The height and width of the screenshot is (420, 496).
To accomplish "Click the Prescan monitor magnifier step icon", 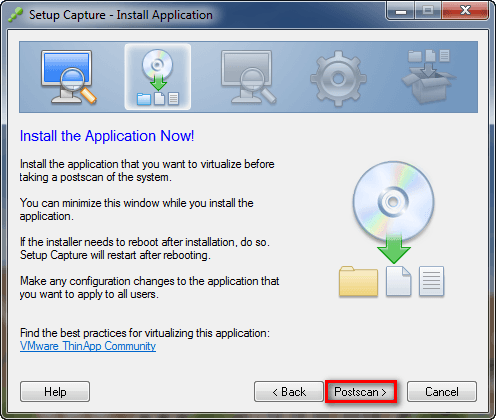I will (x=69, y=77).
